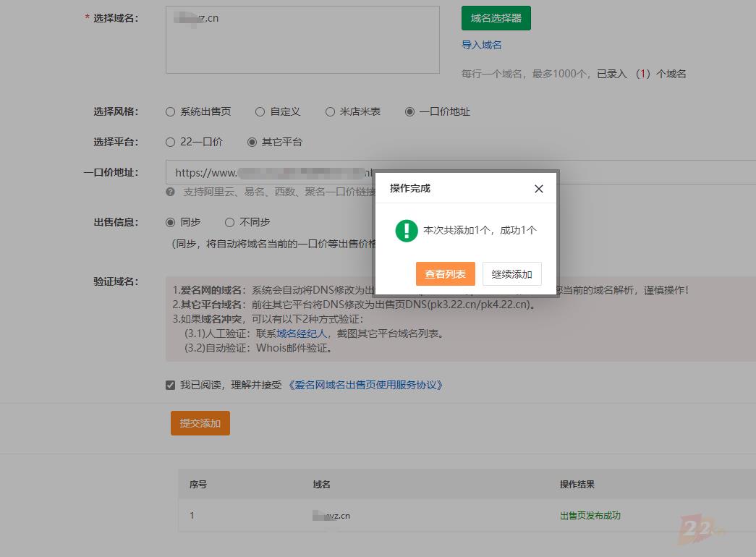Click the help question mark icon
Viewport: 756px width, 557px height.
[x=170, y=192]
